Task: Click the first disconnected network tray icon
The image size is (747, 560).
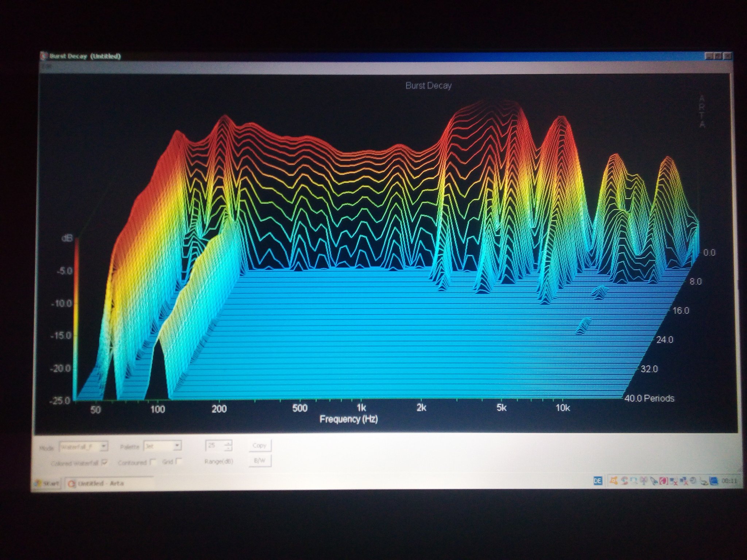Action: pyautogui.click(x=673, y=482)
